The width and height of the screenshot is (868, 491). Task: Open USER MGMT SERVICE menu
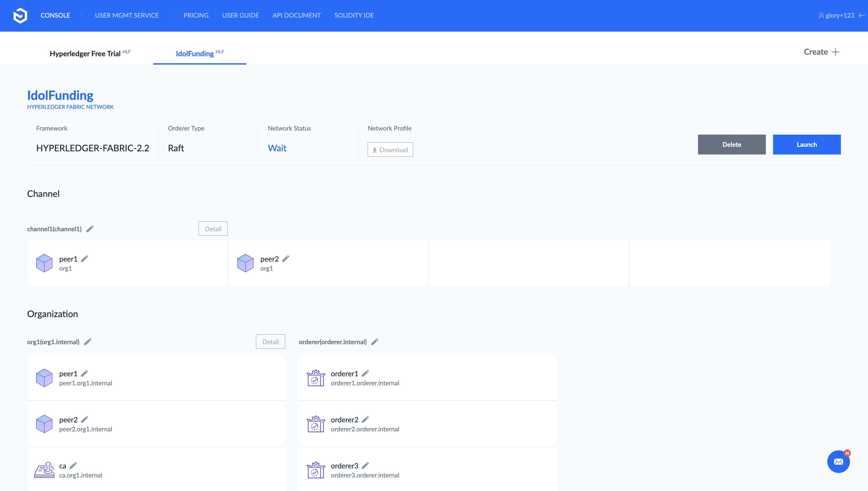[127, 16]
